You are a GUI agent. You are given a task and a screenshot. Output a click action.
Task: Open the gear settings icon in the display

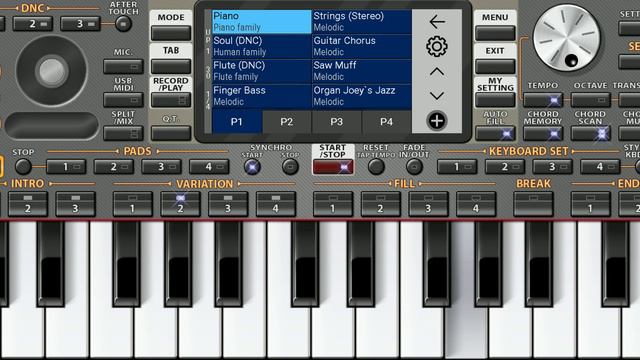[x=437, y=47]
